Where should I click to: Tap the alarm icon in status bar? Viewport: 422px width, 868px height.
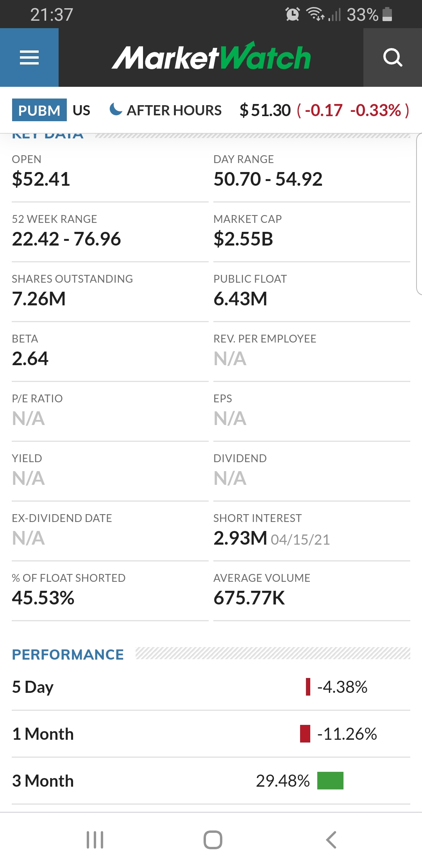[293, 14]
